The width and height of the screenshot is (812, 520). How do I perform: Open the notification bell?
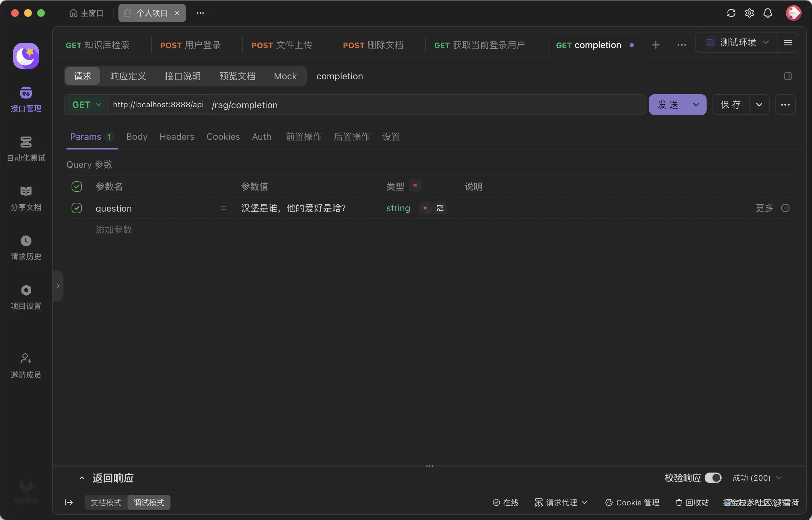[768, 13]
